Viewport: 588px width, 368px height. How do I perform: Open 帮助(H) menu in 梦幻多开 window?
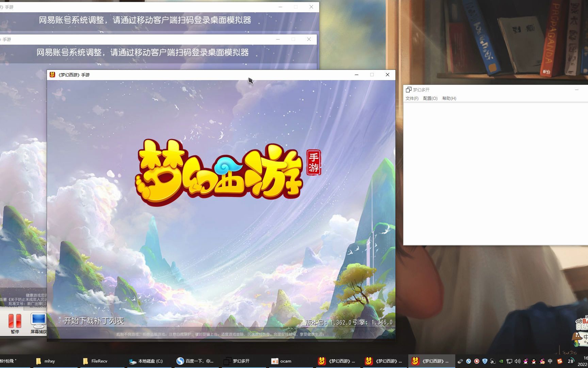click(449, 98)
